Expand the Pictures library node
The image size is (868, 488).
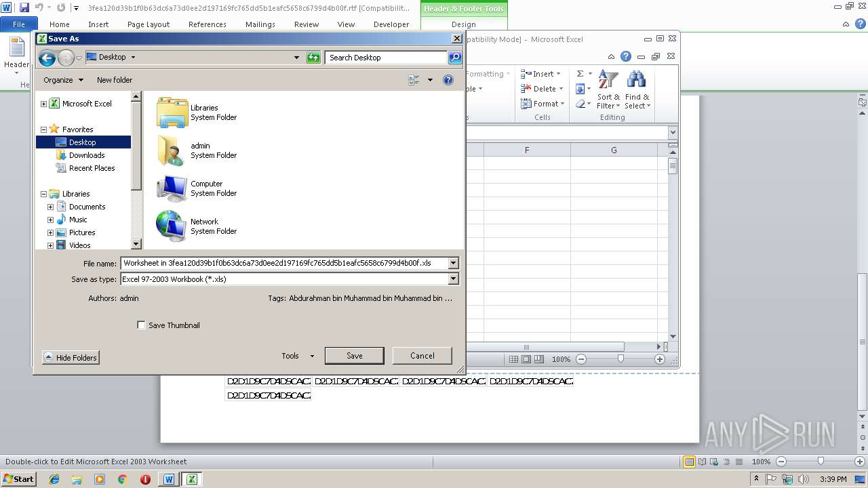point(50,232)
